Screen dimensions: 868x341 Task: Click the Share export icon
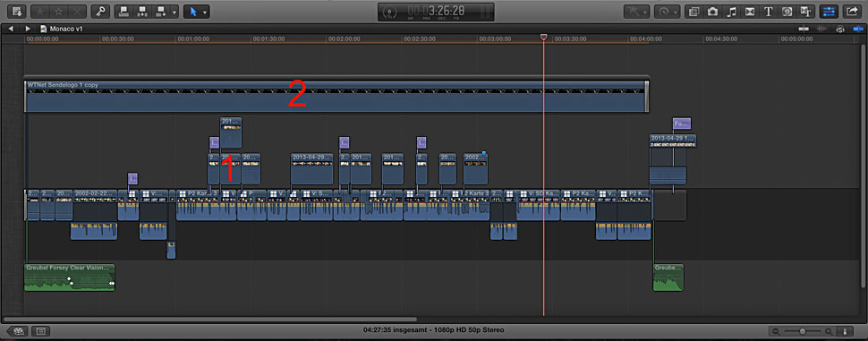click(x=850, y=11)
